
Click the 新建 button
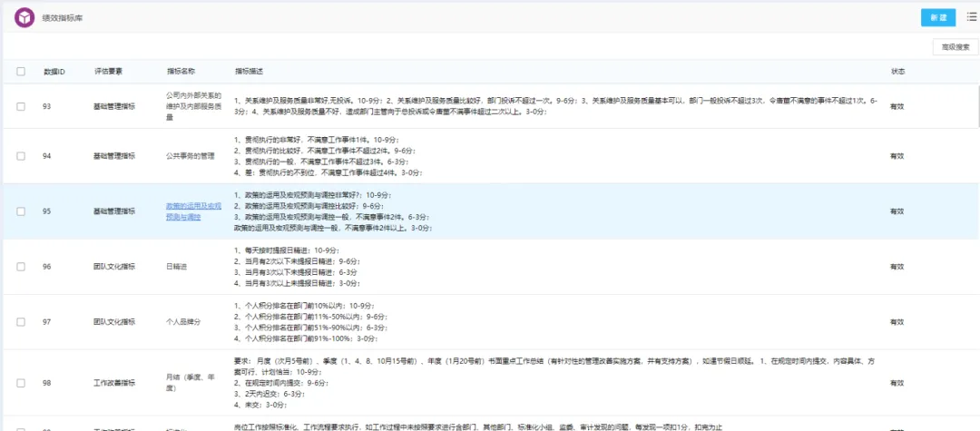[938, 17]
